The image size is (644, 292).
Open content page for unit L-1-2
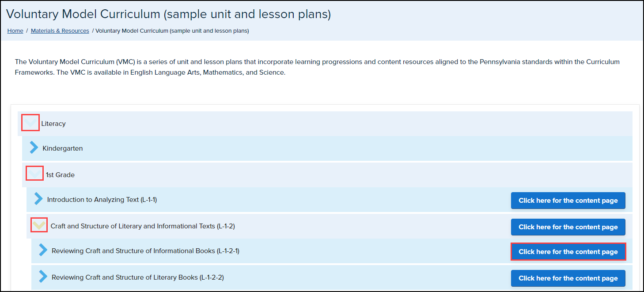(x=568, y=227)
